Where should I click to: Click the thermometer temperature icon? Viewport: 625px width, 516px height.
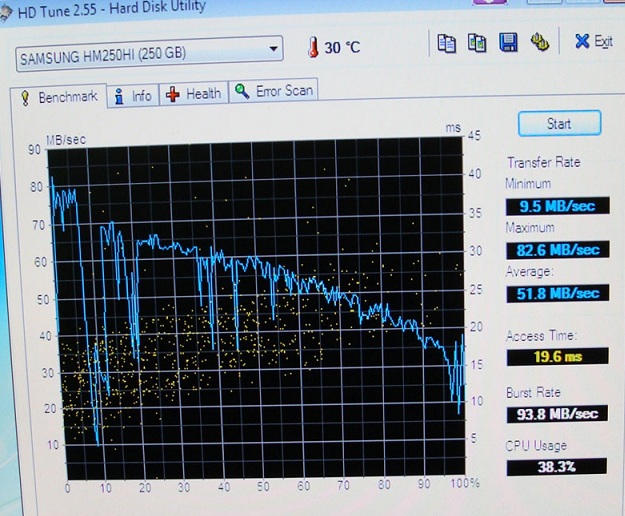[x=314, y=47]
